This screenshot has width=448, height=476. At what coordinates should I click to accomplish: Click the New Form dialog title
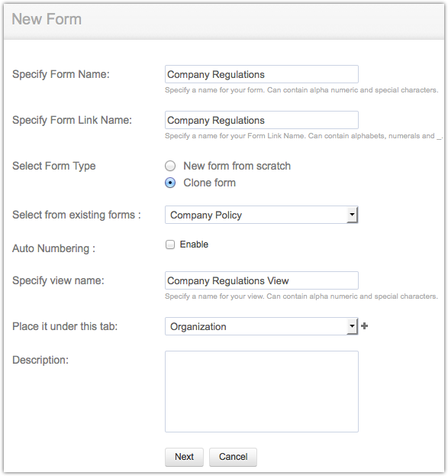click(47, 19)
